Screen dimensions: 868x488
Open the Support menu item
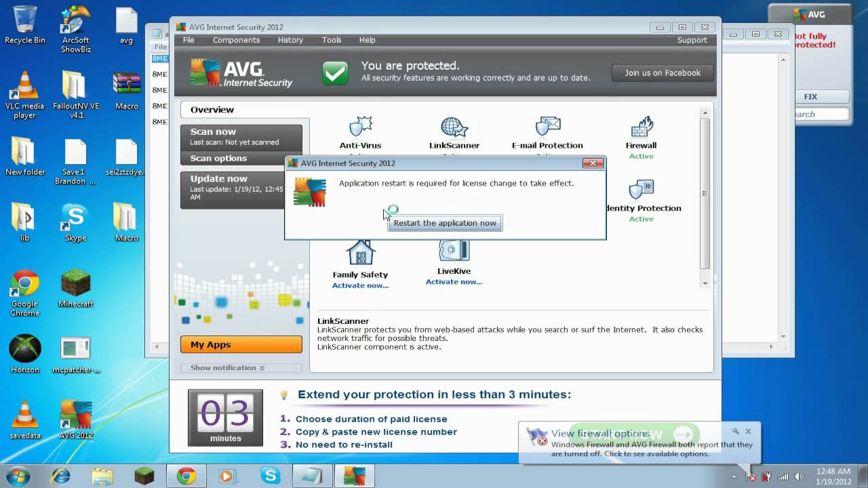[692, 40]
